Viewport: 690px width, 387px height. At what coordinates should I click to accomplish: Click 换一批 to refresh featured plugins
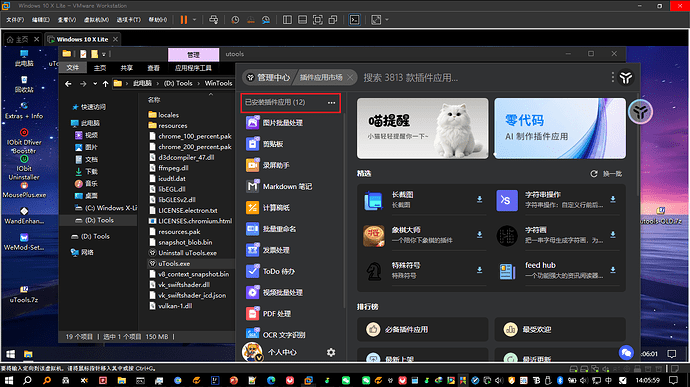tap(606, 174)
